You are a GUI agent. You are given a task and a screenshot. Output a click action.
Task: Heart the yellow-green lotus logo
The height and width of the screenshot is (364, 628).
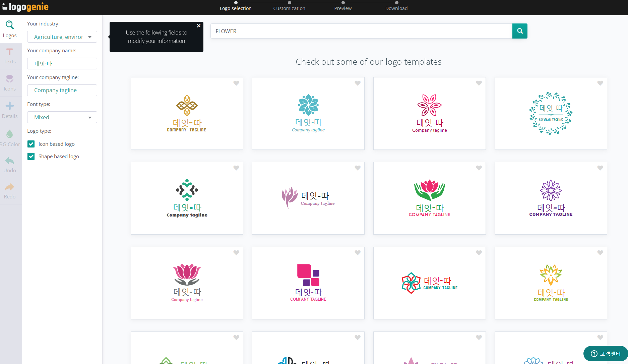coord(600,253)
